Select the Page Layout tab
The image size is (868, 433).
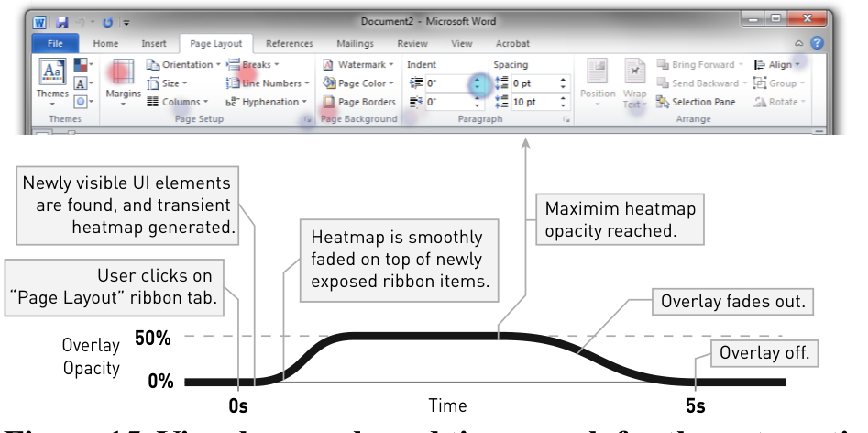coord(216,44)
